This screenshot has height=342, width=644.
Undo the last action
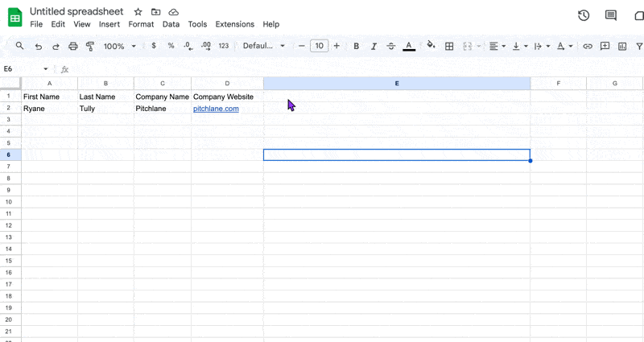coord(38,46)
